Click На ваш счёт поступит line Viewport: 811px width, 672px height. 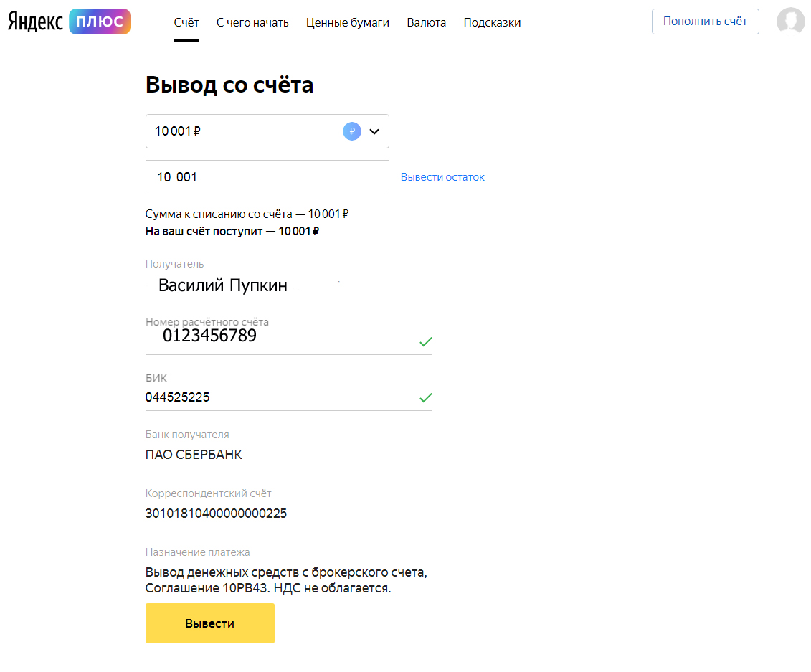coord(232,231)
